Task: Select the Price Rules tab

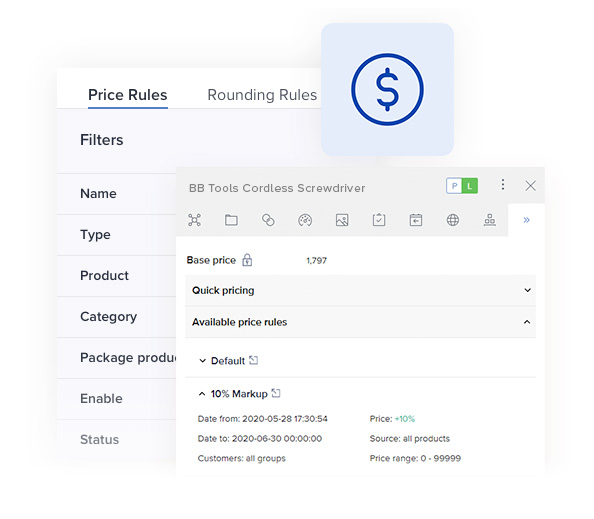Action: 128,95
